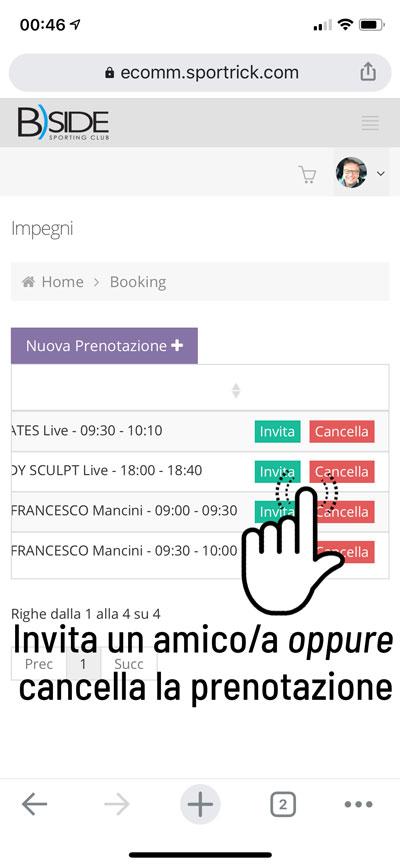Go to the Succ pagination page
Image resolution: width=400 pixels, height=866 pixels.
(x=129, y=664)
